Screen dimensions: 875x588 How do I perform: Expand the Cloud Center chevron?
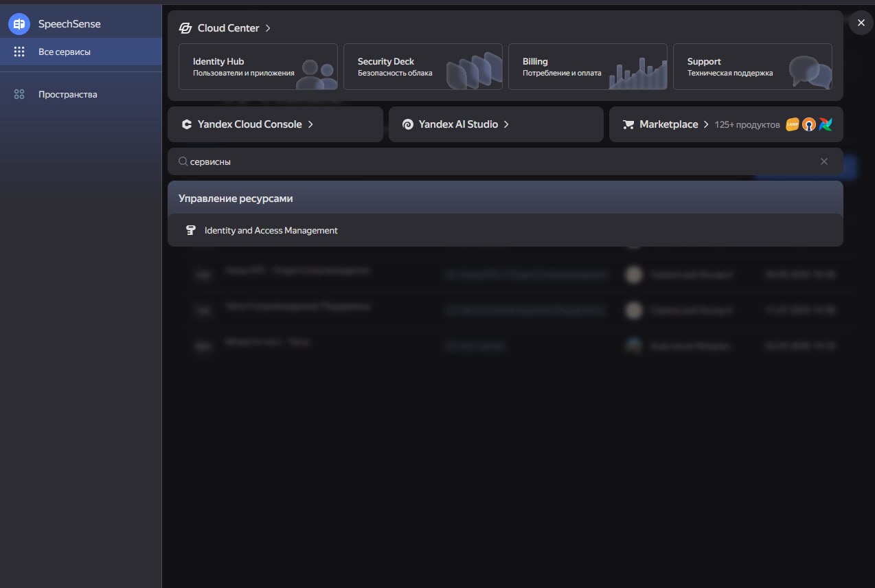pos(268,28)
